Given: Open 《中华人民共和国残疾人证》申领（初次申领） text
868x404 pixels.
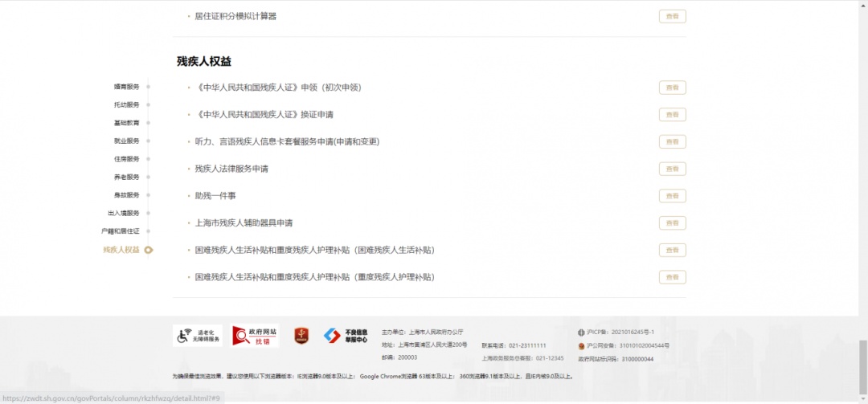Looking at the screenshot, I should coord(278,88).
